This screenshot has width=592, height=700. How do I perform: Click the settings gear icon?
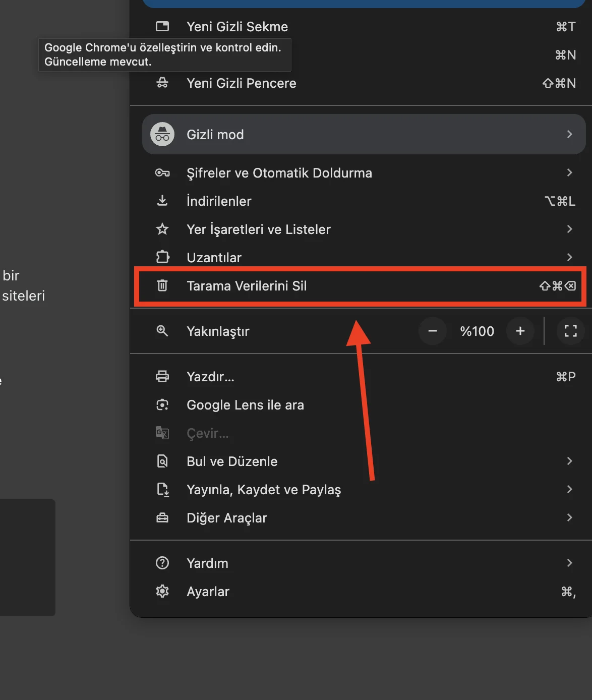point(162,591)
